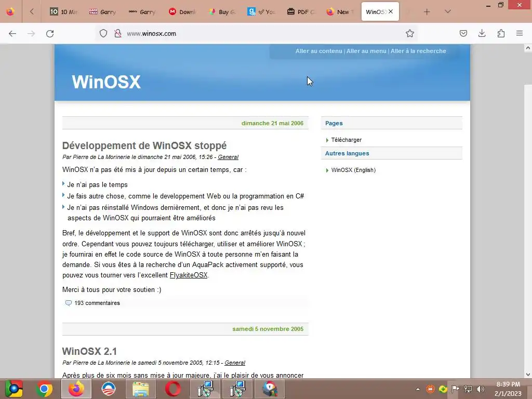Image resolution: width=532 pixels, height=399 pixels.
Task: Click the Aller au contenu link
Action: coord(318,51)
